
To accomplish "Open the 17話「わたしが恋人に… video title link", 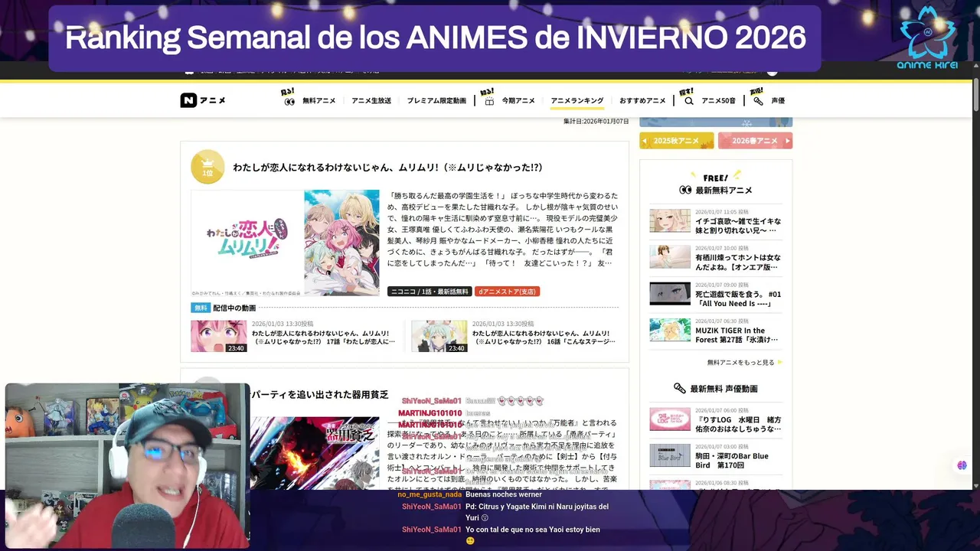I will pos(324,337).
